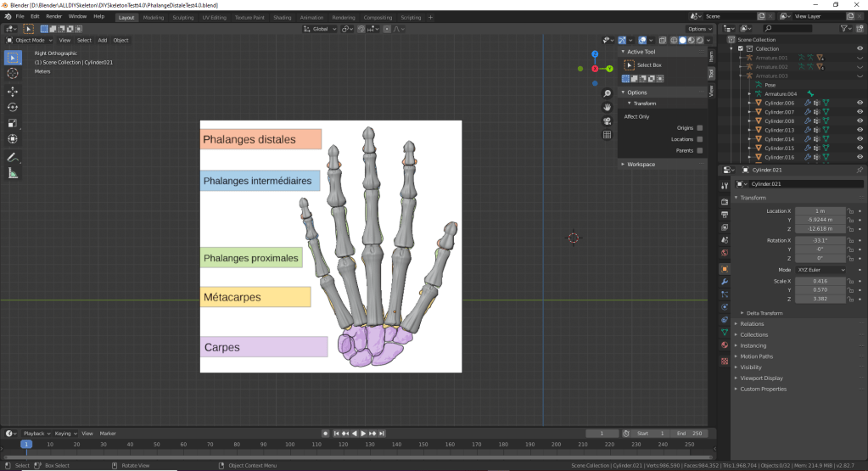
Task: Switch to the Sculpting workspace tab
Action: (x=182, y=17)
